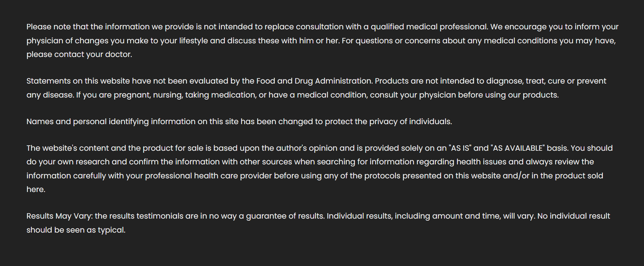
Task: Click the words "guarantee of results"
Action: pos(285,216)
